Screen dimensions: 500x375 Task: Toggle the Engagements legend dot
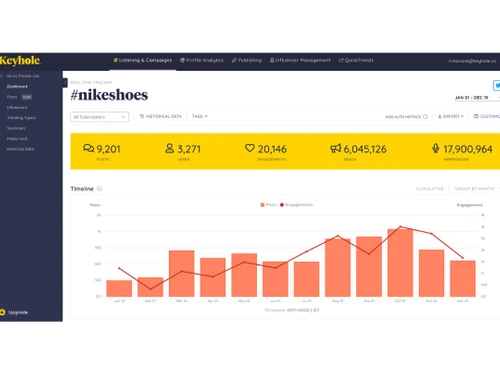pyautogui.click(x=282, y=205)
